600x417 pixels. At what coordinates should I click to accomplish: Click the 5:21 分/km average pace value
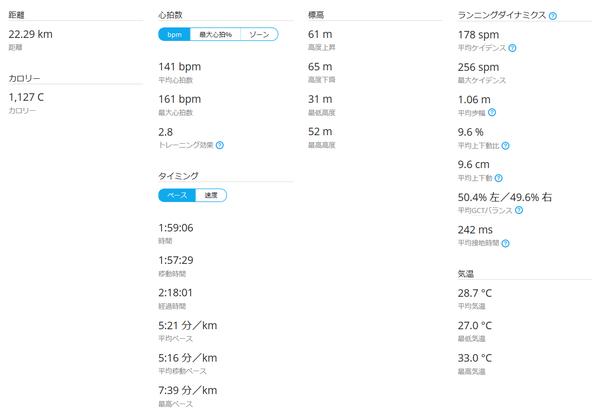point(188,326)
